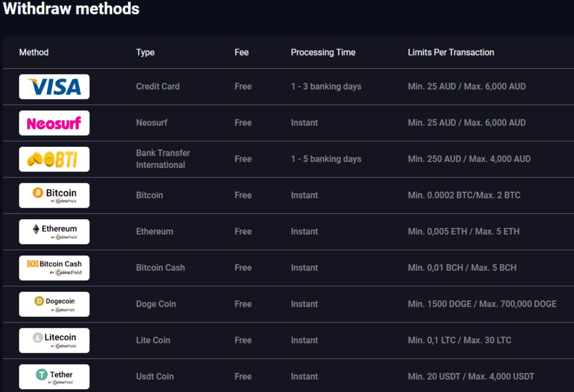Click the Fee column header
The image size is (574, 392).
(x=242, y=52)
